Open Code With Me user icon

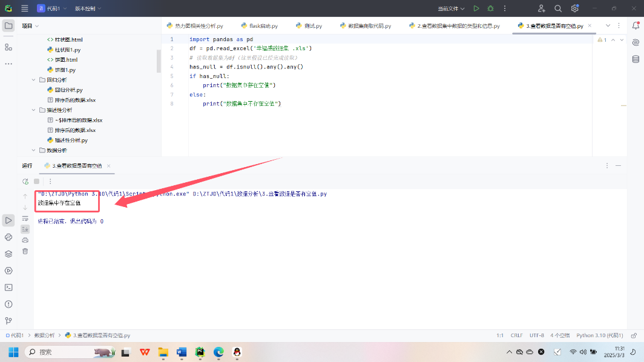tap(541, 8)
